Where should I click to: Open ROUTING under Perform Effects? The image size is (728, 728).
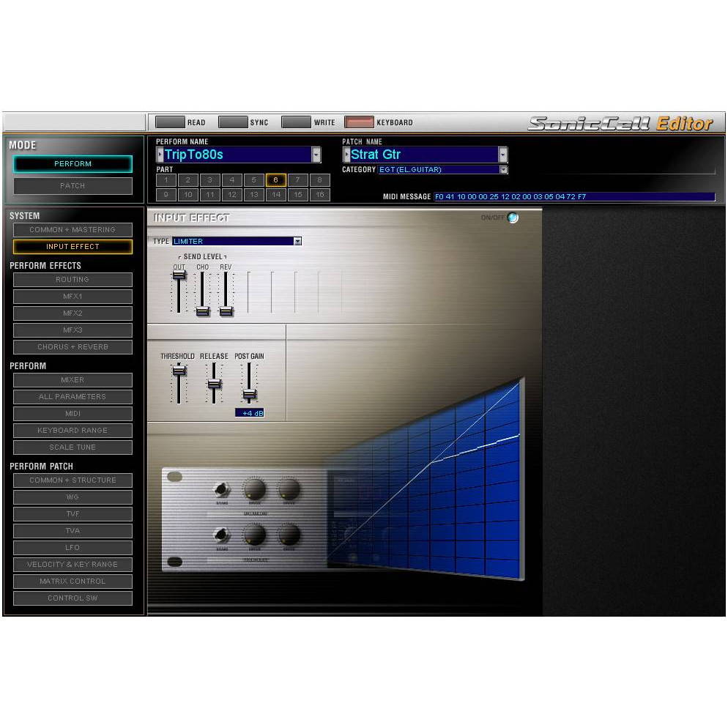click(x=73, y=280)
